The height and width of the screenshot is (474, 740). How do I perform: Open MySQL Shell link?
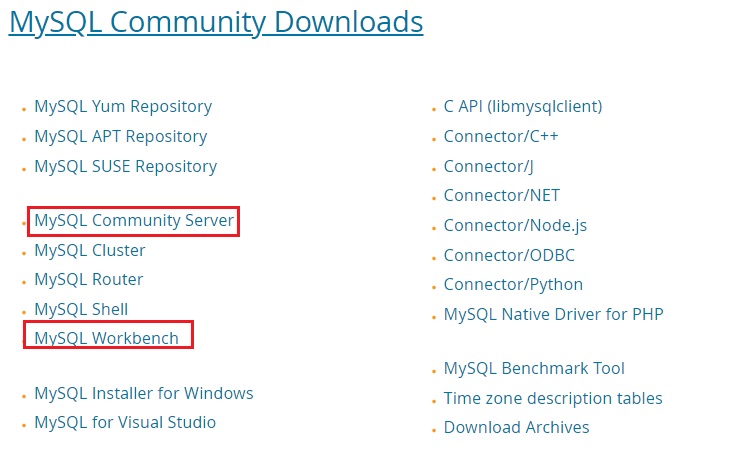click(81, 310)
